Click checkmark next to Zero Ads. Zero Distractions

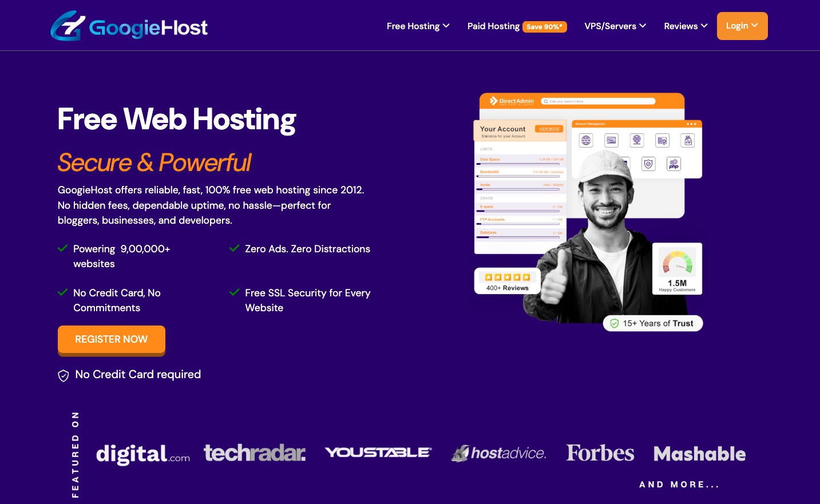click(234, 248)
